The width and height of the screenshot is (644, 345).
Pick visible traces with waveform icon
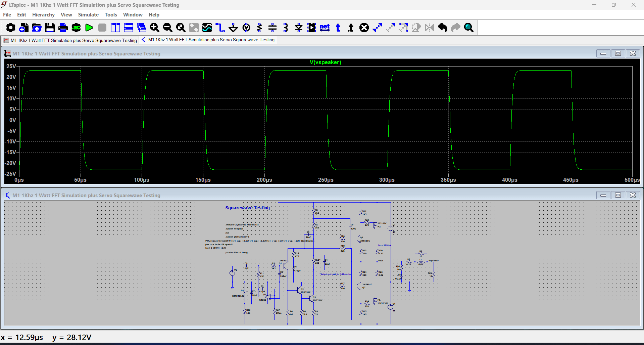(x=207, y=28)
